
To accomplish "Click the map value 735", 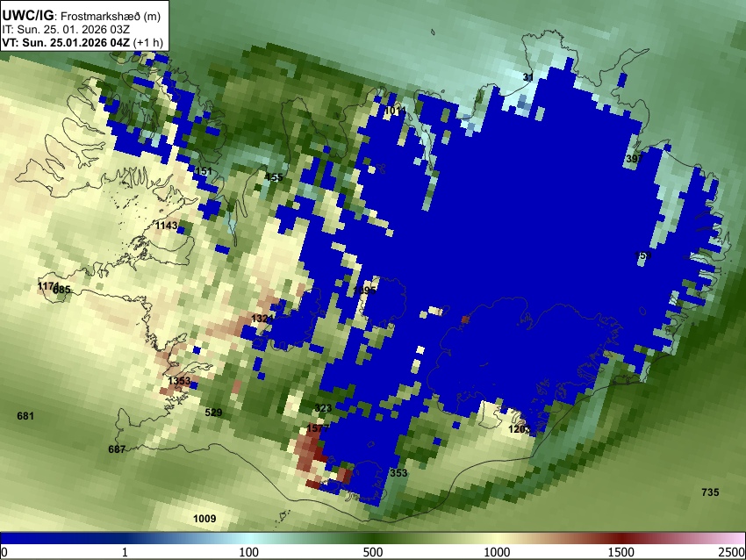I will pos(710,492).
